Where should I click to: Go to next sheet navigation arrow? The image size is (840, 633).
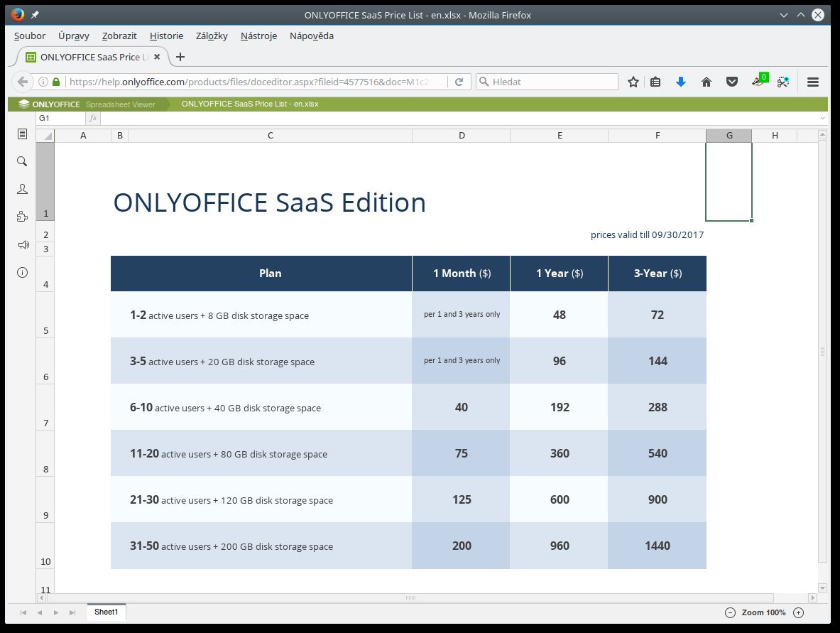55,612
